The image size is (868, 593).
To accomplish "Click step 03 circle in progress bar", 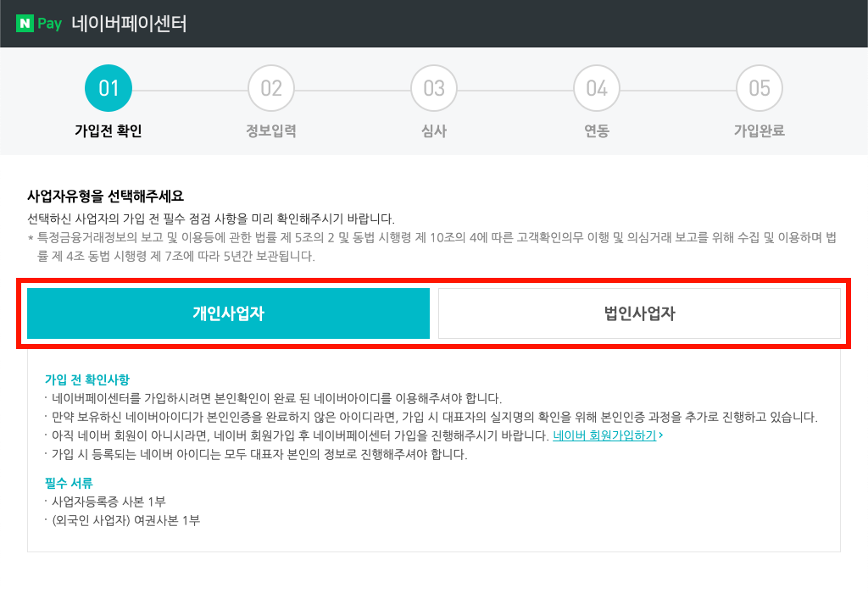I will coord(434,88).
